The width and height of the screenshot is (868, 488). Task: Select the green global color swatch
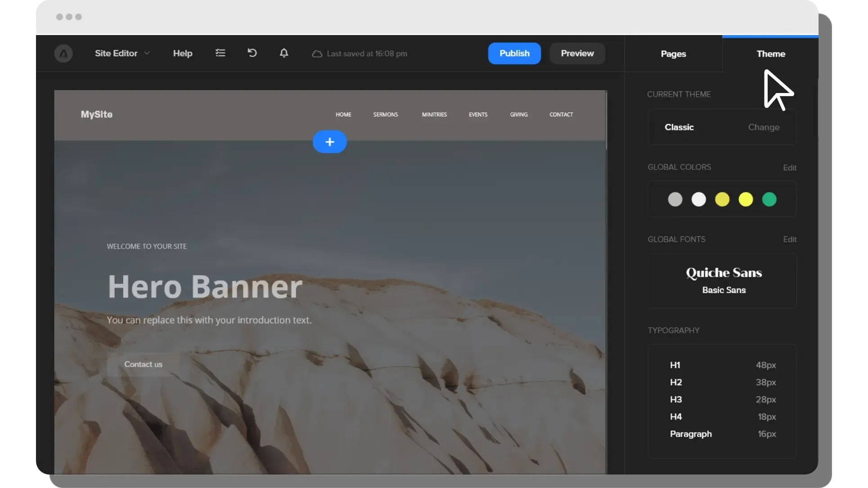tap(769, 199)
